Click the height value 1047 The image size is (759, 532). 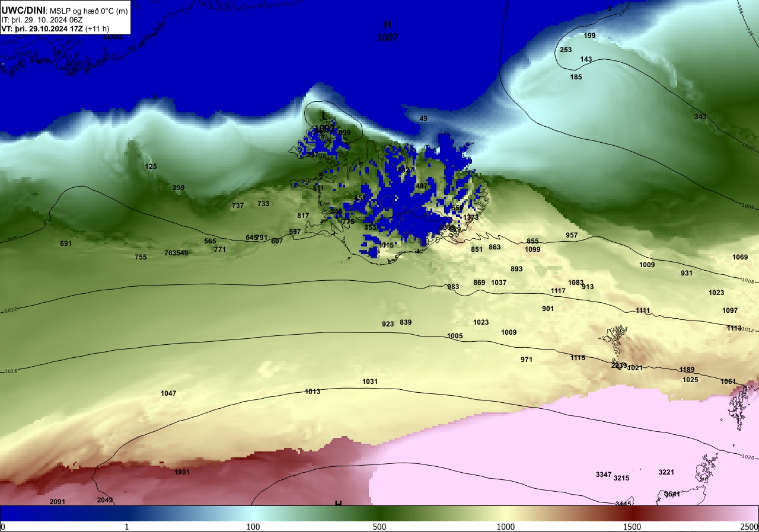pos(168,393)
